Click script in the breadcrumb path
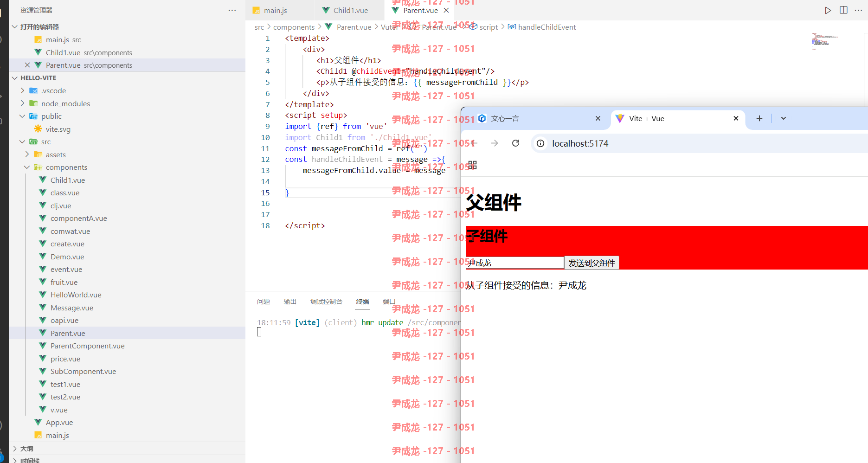This screenshot has height=463, width=868. [489, 27]
